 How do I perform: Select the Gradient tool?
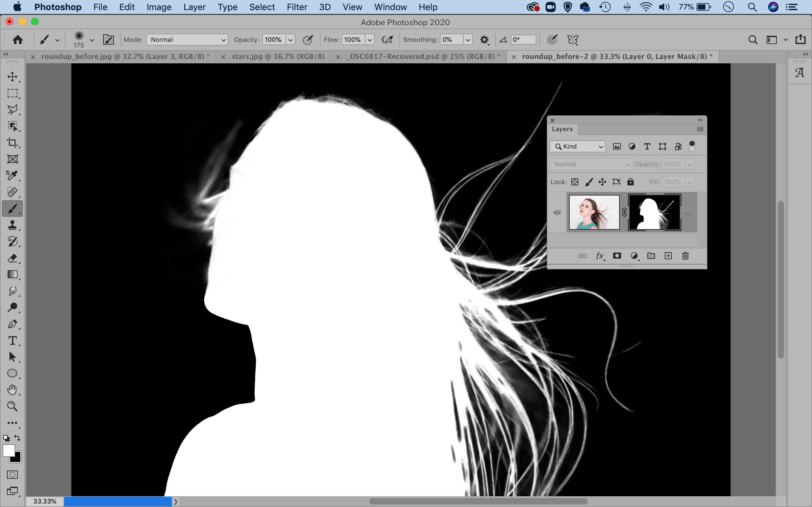tap(12, 274)
